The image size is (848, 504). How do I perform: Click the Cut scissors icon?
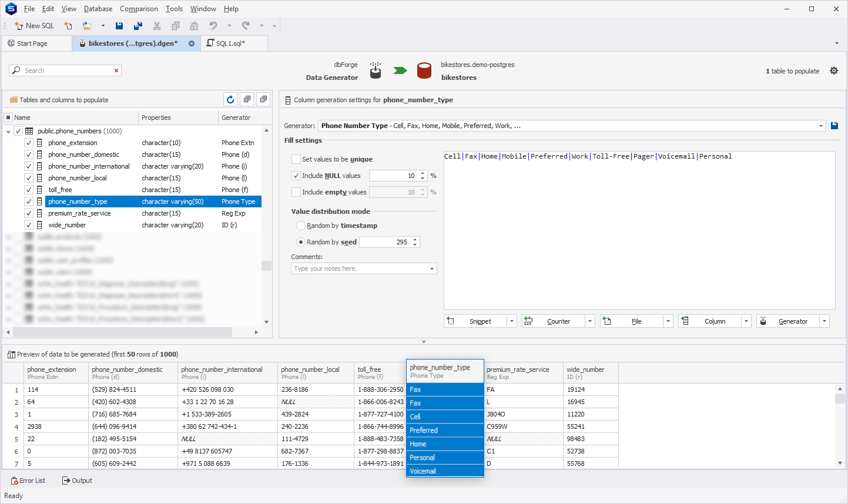click(x=157, y=26)
